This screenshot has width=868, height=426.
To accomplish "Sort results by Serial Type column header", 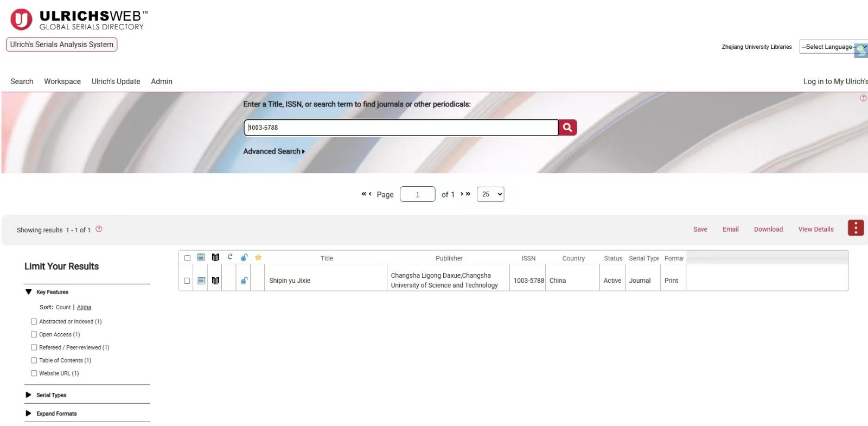I will point(644,258).
